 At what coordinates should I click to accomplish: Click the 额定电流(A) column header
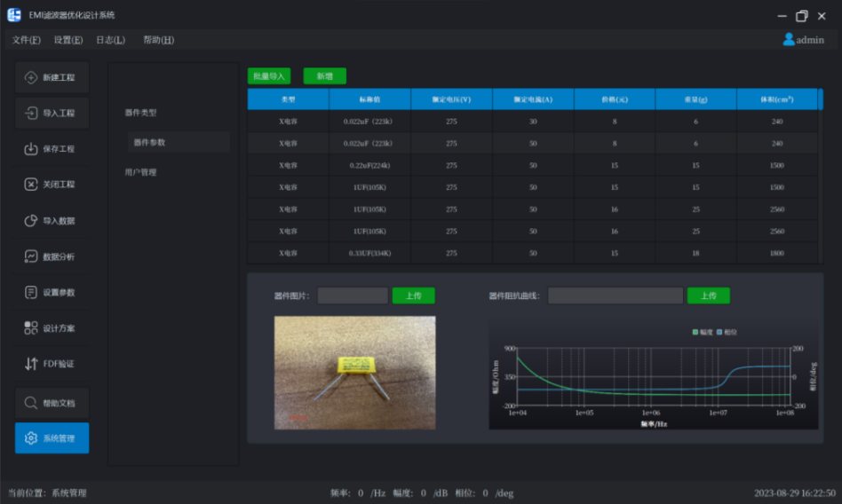[533, 99]
